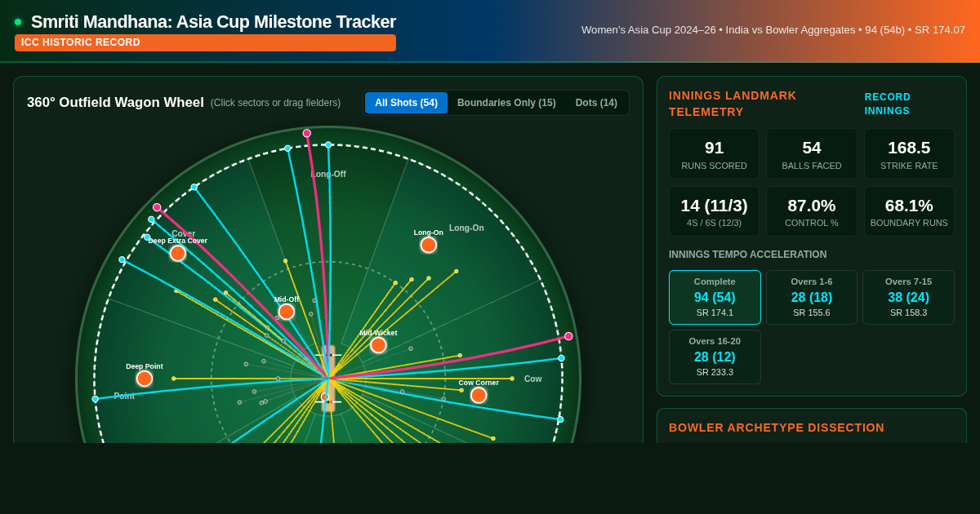Switch to Boundaries Only (15) tab
The height and width of the screenshot is (514, 980).
click(506, 103)
